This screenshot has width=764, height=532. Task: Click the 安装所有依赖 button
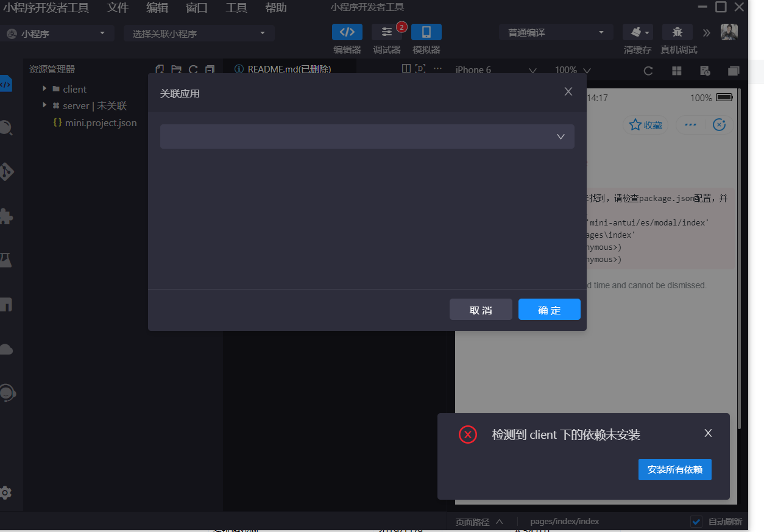click(x=675, y=470)
